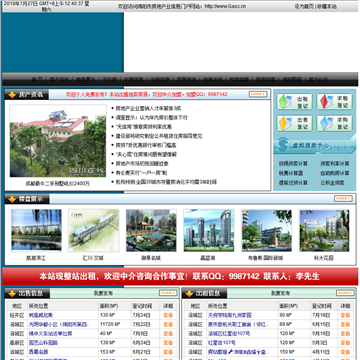Click 登记时间 column header in 出售信息 table

[x=142, y=306]
